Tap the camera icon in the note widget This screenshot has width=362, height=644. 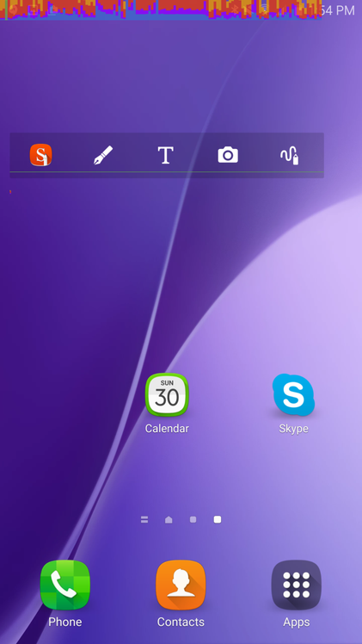tap(228, 155)
